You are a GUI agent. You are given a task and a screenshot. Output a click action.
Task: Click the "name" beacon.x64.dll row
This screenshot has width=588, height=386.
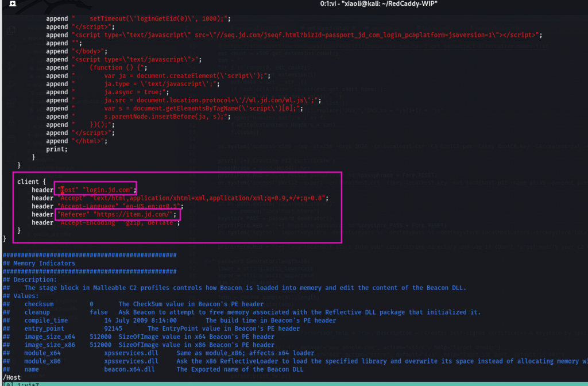153,369
